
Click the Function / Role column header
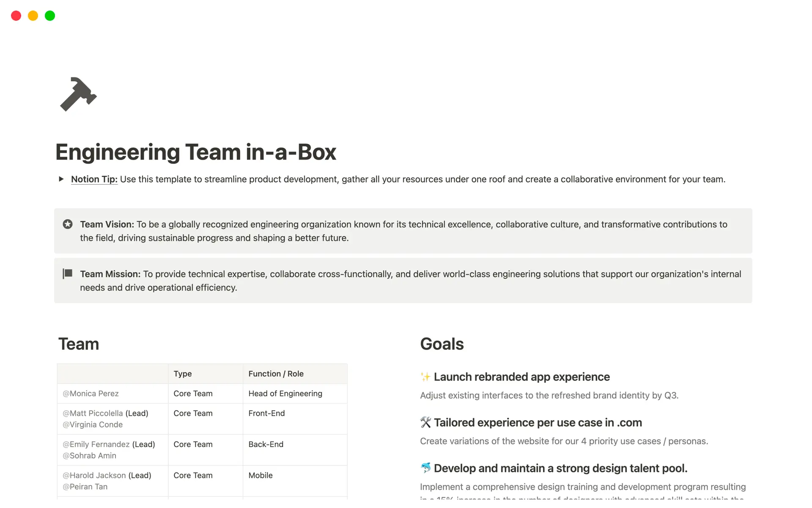point(276,374)
